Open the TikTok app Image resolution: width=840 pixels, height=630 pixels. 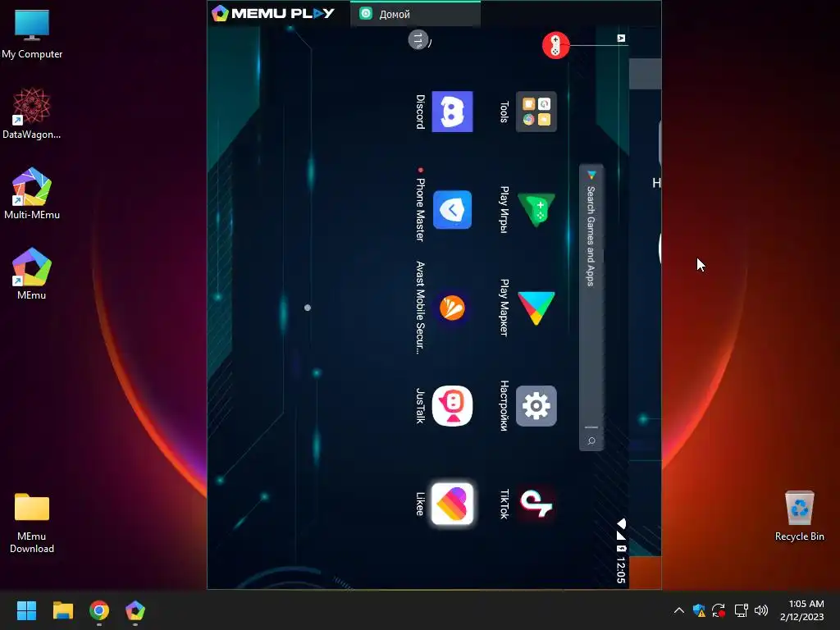pos(536,504)
